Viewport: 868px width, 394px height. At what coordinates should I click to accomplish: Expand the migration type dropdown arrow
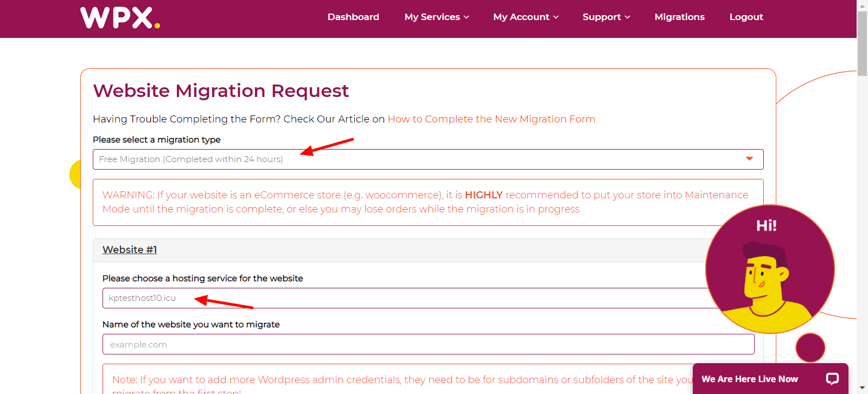click(749, 159)
